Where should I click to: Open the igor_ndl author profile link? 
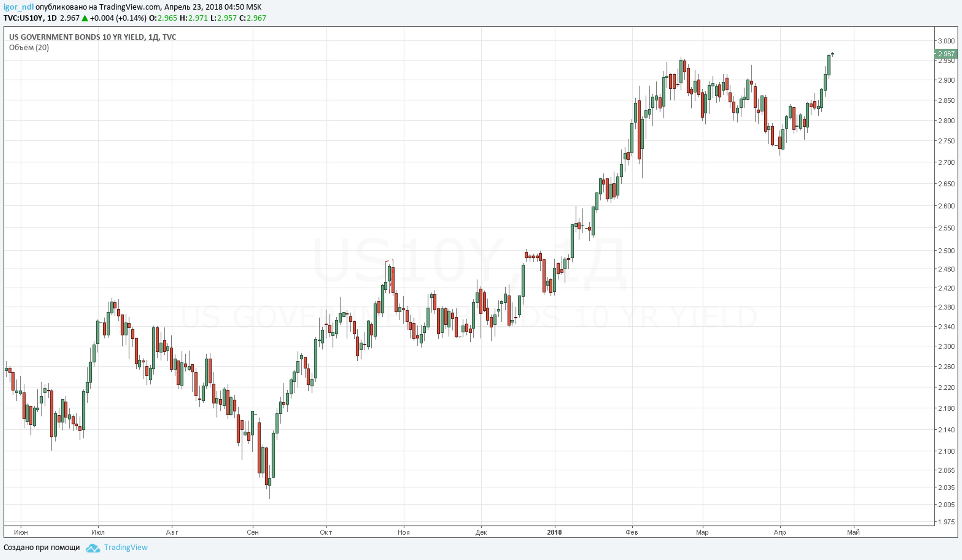18,7
